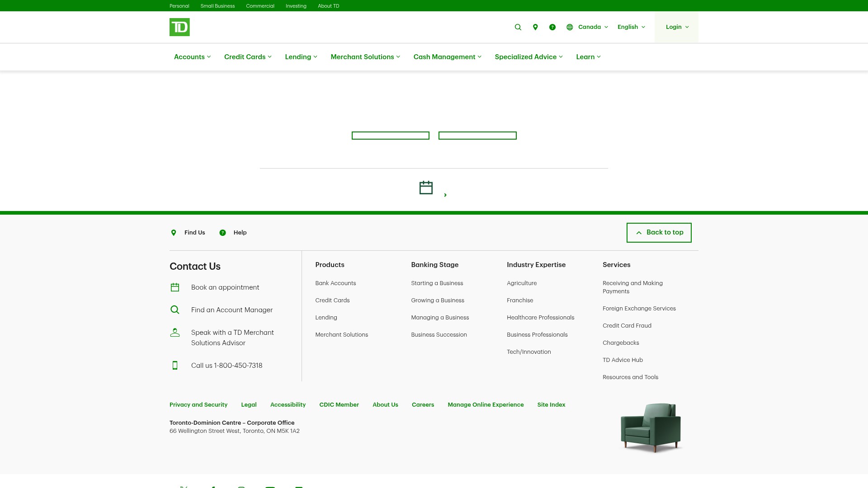This screenshot has height=488, width=868.
Task: Click Call us 1-800-450-7318
Action: [x=226, y=366]
